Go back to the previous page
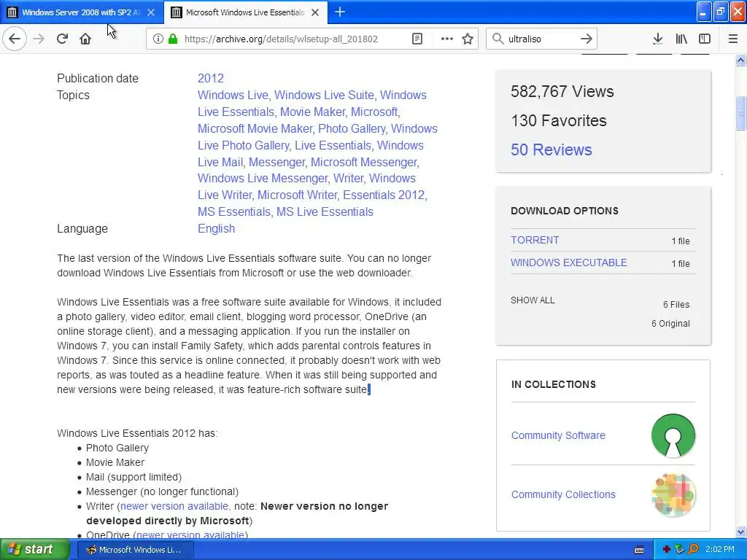The width and height of the screenshot is (747, 560). coord(15,39)
